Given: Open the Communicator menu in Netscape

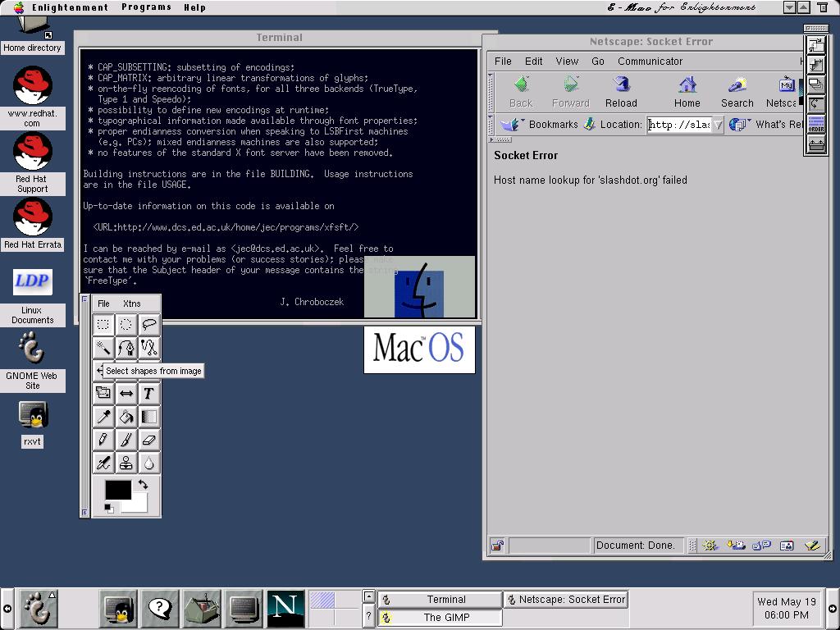Looking at the screenshot, I should pyautogui.click(x=650, y=61).
